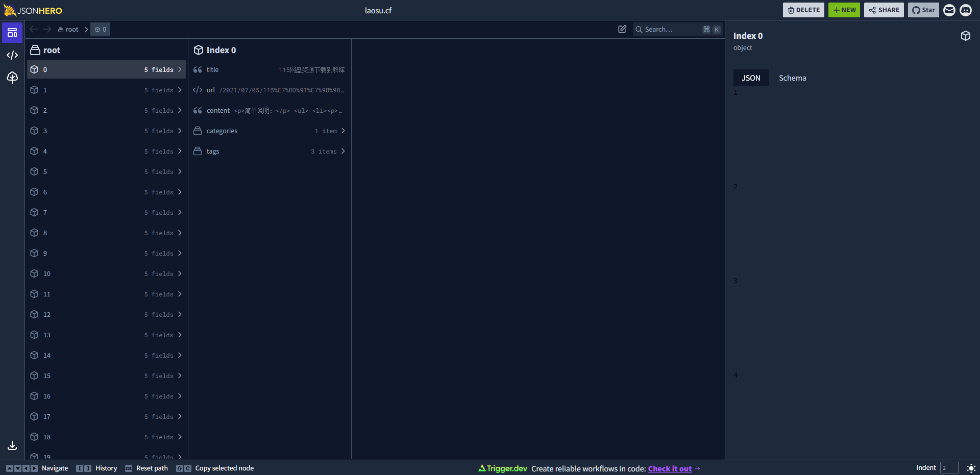
Task: Click the edit document title icon
Action: click(x=622, y=29)
